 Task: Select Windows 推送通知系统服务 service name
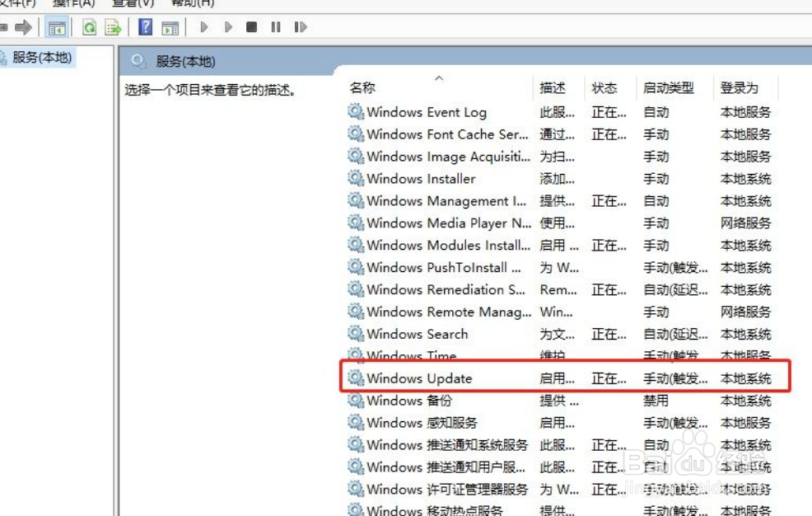pos(447,445)
